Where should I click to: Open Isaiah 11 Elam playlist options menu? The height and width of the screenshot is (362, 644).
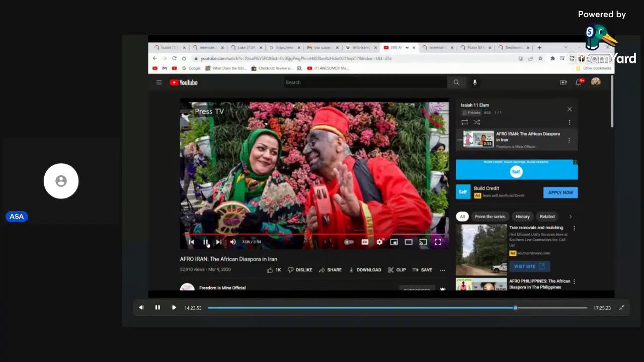point(570,122)
